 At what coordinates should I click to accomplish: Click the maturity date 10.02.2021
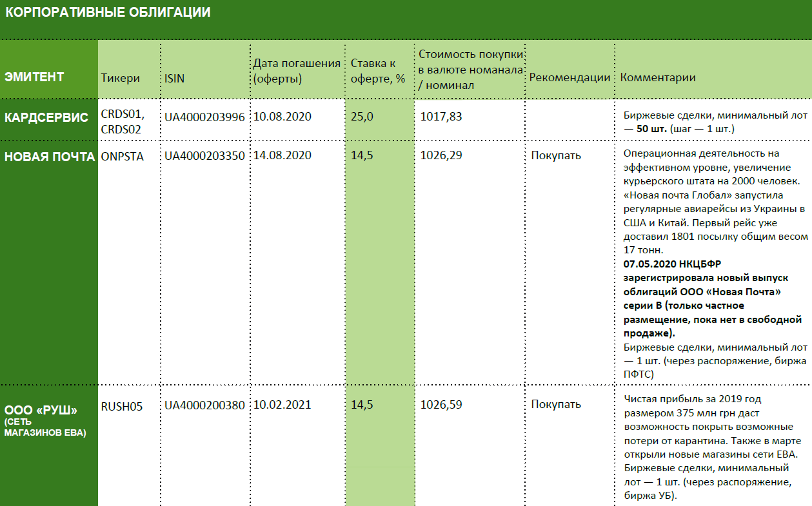[x=282, y=405]
